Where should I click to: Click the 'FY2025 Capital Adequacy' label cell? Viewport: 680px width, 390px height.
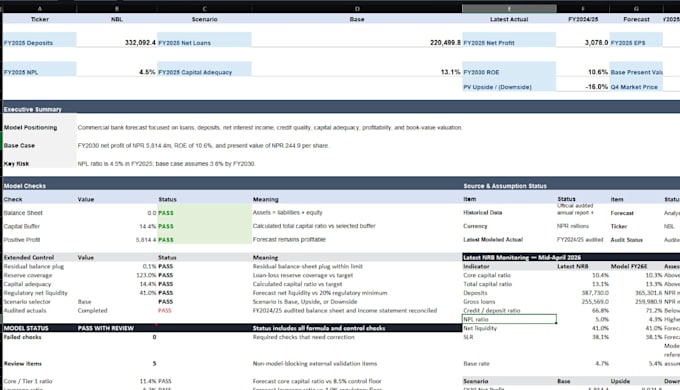[204, 69]
